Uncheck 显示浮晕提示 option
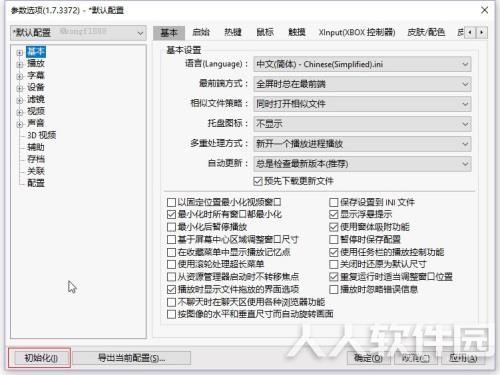The height and width of the screenshot is (375, 500). point(334,215)
